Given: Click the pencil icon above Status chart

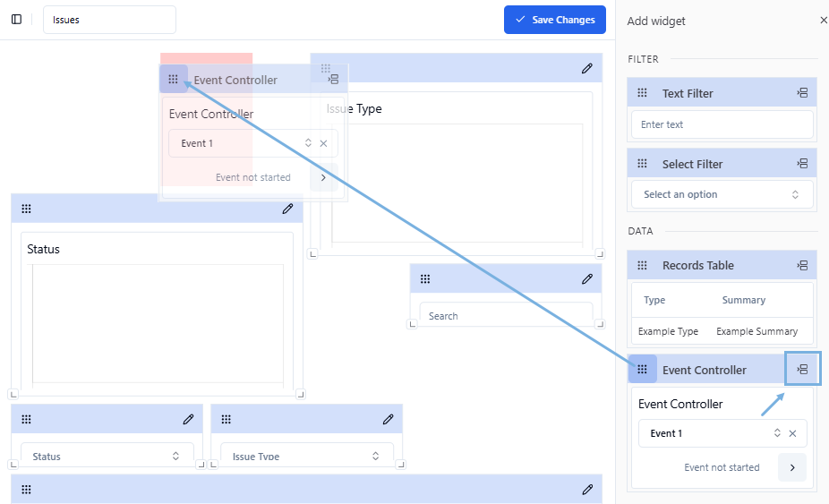Looking at the screenshot, I should pyautogui.click(x=287, y=209).
